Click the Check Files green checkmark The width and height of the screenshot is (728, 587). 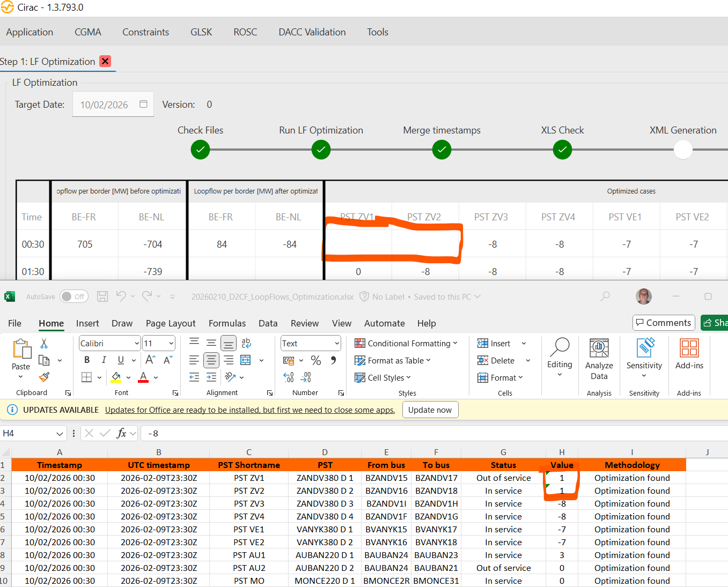[200, 150]
